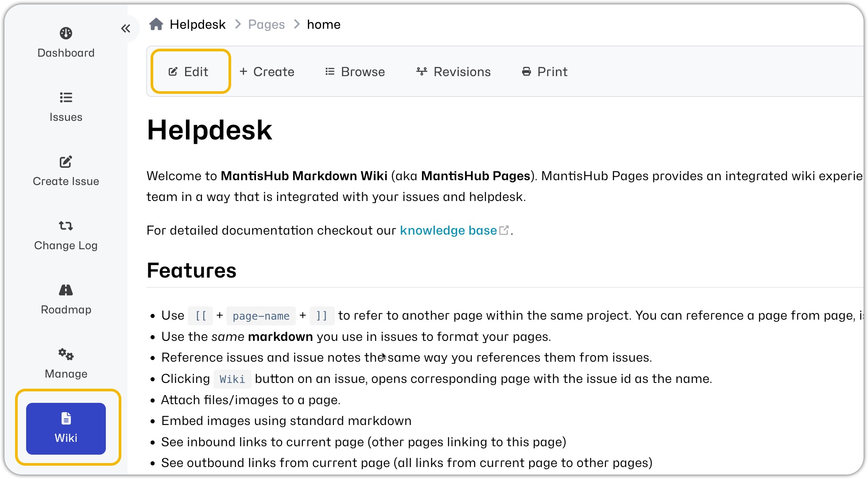Open Manage sidebar label

pyautogui.click(x=66, y=374)
